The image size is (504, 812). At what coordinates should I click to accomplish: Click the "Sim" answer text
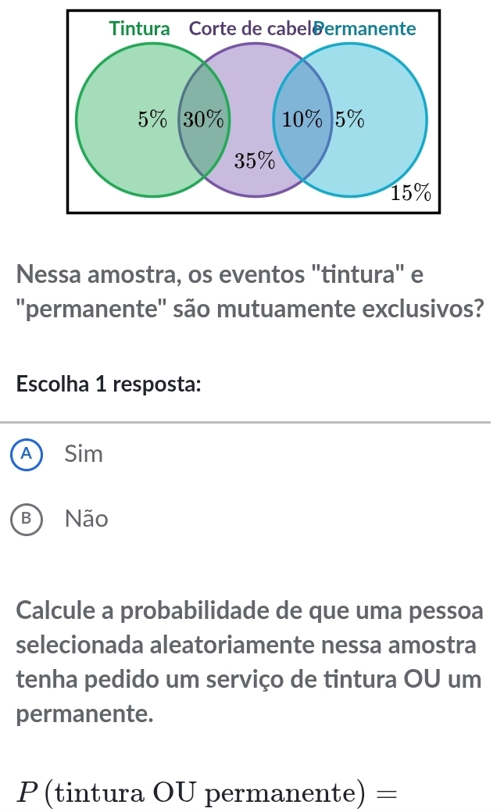(84, 454)
